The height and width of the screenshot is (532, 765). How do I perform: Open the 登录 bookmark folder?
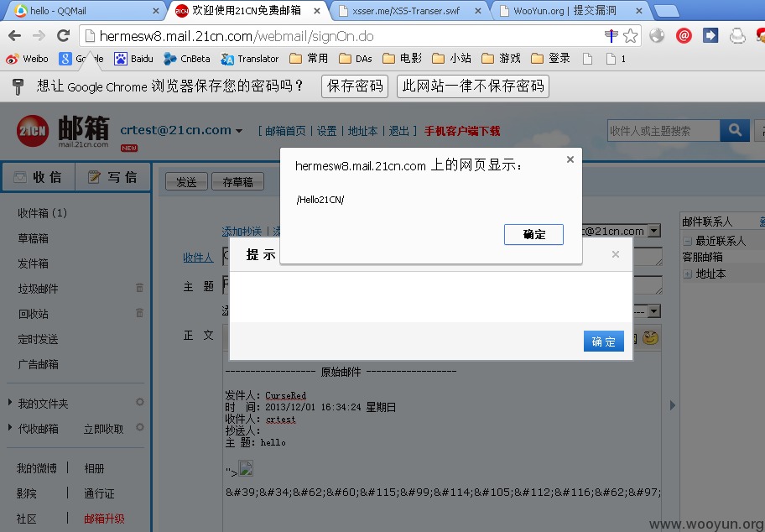tap(550, 59)
